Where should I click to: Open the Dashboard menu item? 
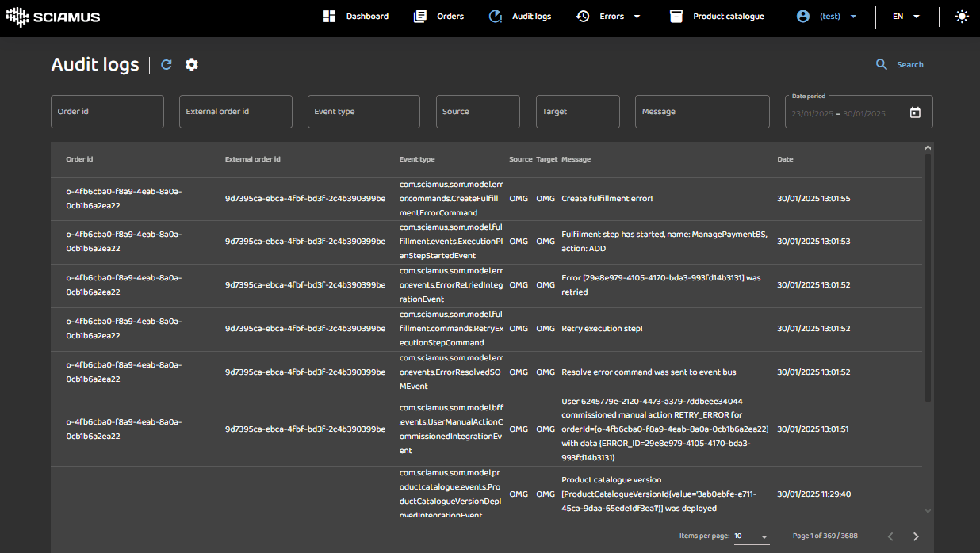(x=357, y=17)
